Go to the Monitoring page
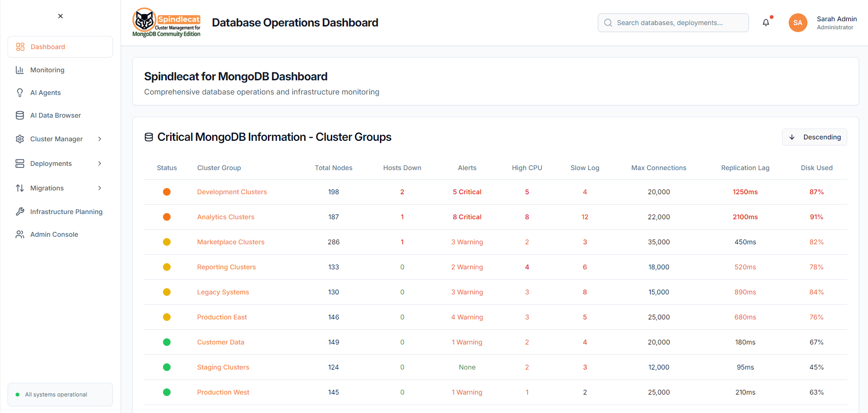The height and width of the screenshot is (413, 868). coord(60,70)
